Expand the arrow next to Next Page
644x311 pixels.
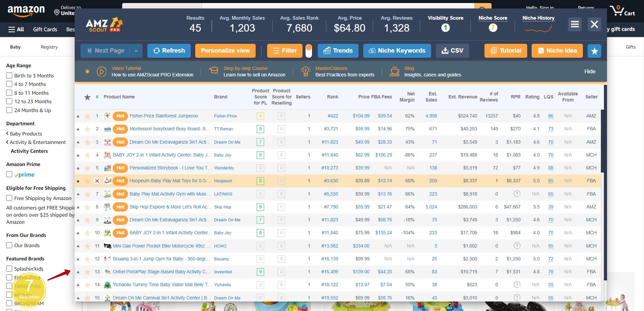tap(136, 50)
